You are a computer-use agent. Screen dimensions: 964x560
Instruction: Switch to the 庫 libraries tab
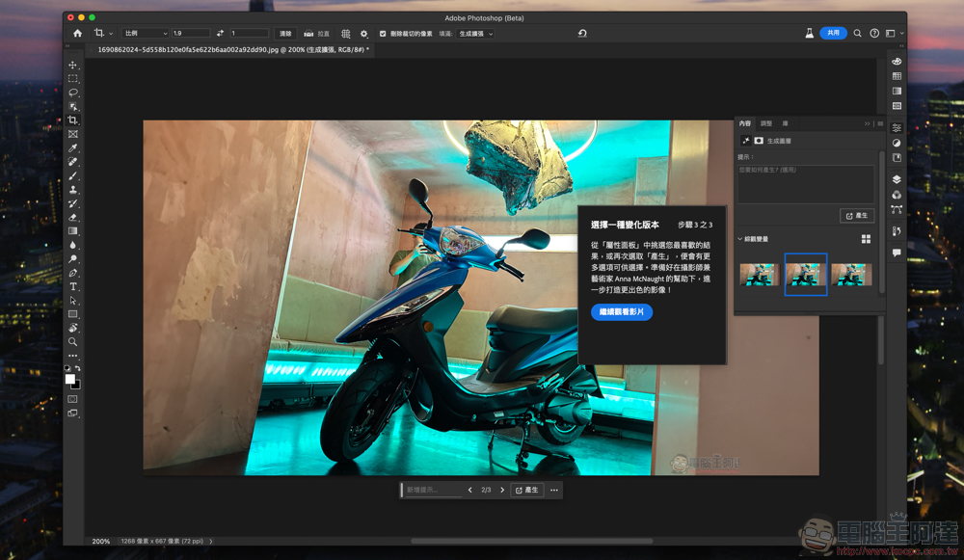(785, 123)
